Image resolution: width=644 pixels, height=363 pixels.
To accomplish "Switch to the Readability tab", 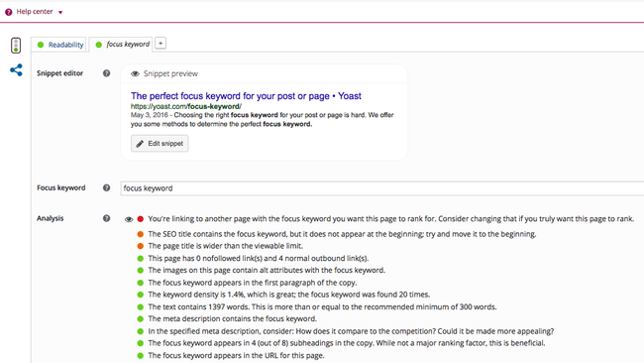I will coord(59,45).
